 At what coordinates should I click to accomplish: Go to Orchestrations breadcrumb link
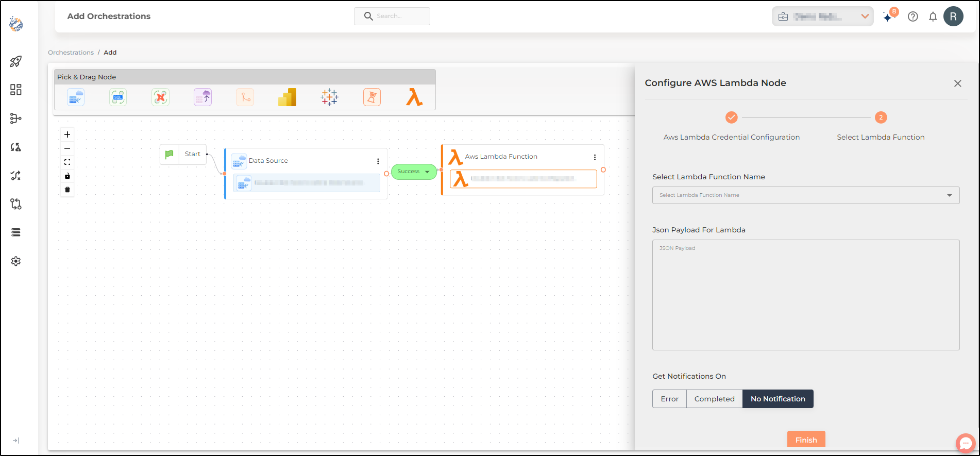click(71, 53)
